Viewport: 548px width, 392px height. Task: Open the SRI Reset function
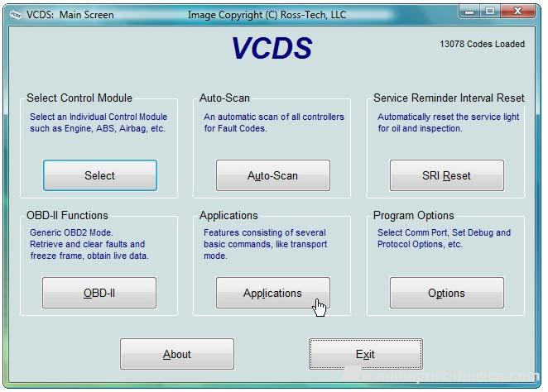pyautogui.click(x=446, y=175)
